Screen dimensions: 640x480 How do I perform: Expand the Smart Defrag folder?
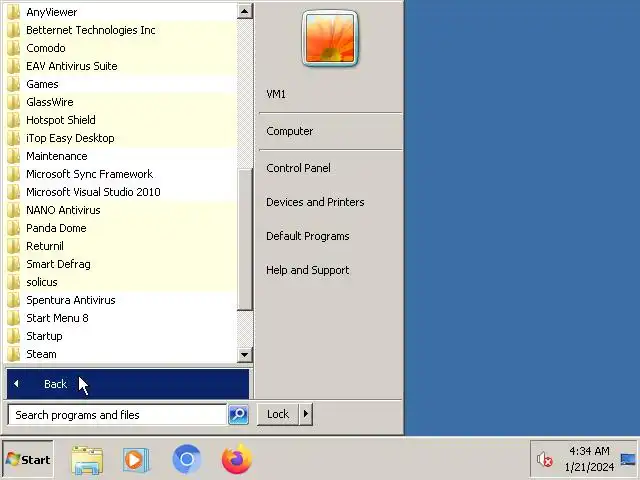(121, 264)
